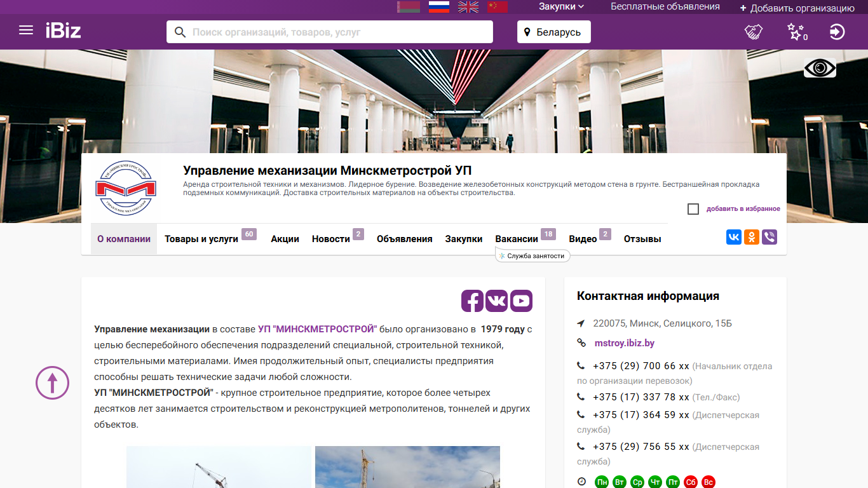This screenshot has width=868, height=488.
Task: Open the company's YouTube channel icon
Action: point(521,301)
